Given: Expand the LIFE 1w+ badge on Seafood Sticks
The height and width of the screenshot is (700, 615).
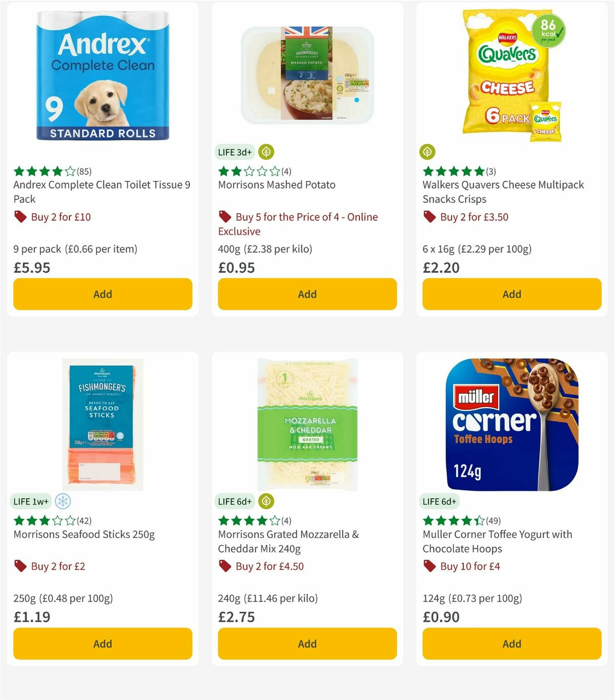Looking at the screenshot, I should 30,501.
